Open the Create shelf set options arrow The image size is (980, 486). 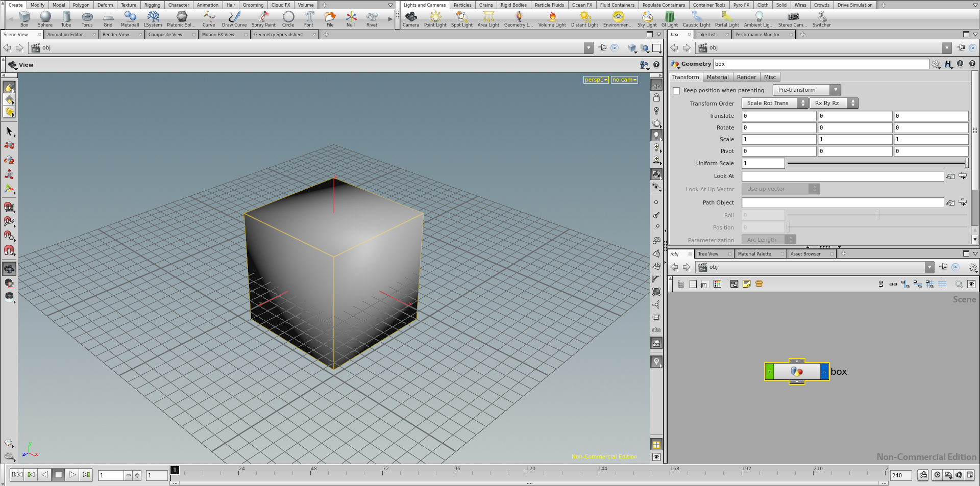390,5
